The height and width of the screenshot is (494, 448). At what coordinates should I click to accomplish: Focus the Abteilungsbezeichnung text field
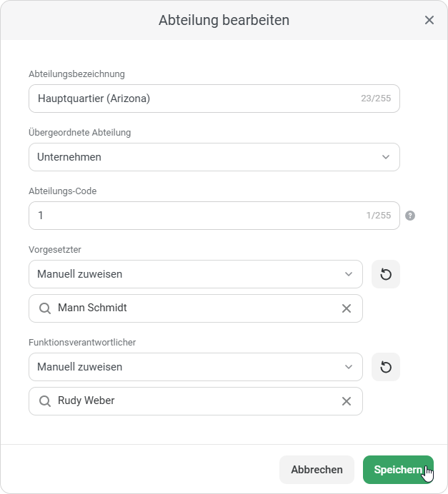(x=193, y=99)
